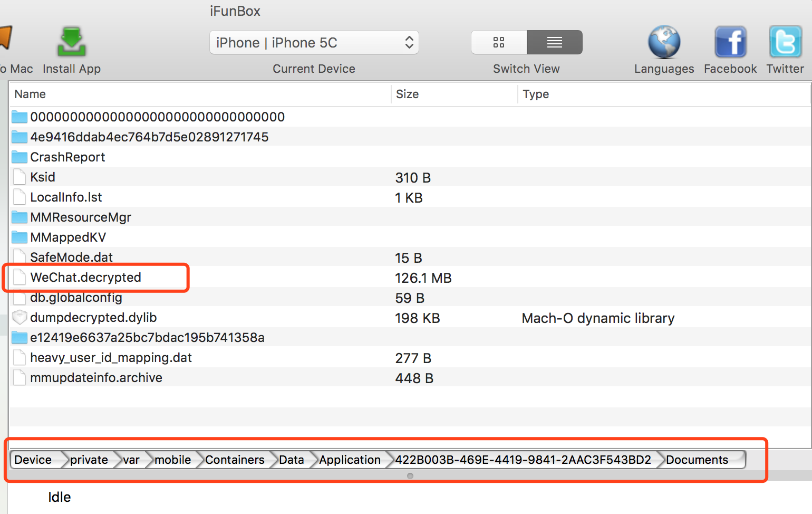Click the pane divider handle dot
Screen dimensions: 812x514
click(x=410, y=476)
